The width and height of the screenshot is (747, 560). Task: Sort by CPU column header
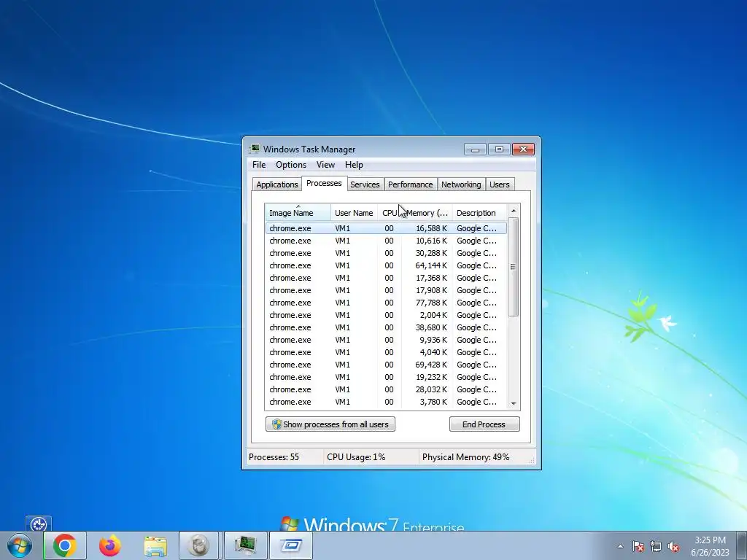(x=390, y=213)
